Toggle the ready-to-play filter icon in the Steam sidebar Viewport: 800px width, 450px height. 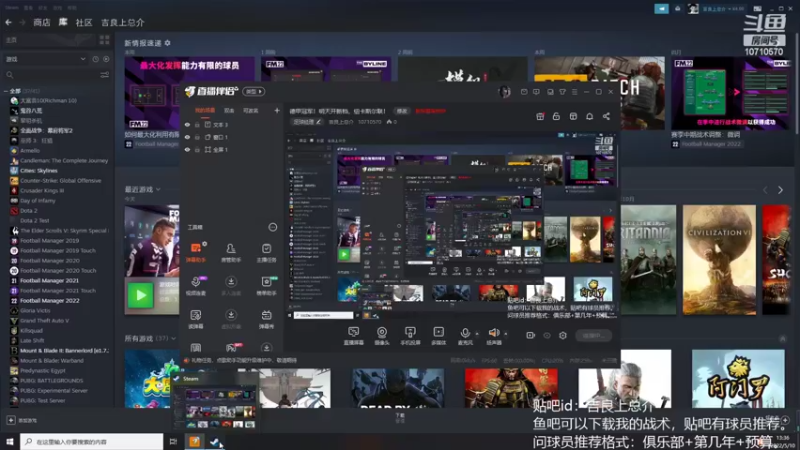(106, 59)
